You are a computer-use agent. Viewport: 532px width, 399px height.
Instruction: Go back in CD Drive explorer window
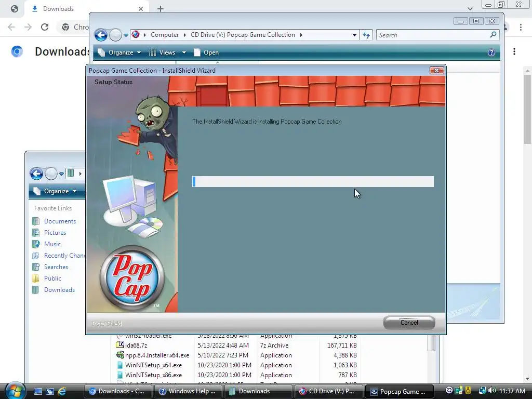point(101,35)
